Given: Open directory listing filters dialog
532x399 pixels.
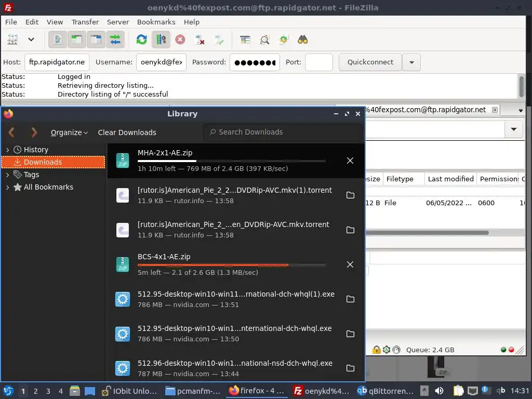Looking at the screenshot, I should (x=245, y=39).
